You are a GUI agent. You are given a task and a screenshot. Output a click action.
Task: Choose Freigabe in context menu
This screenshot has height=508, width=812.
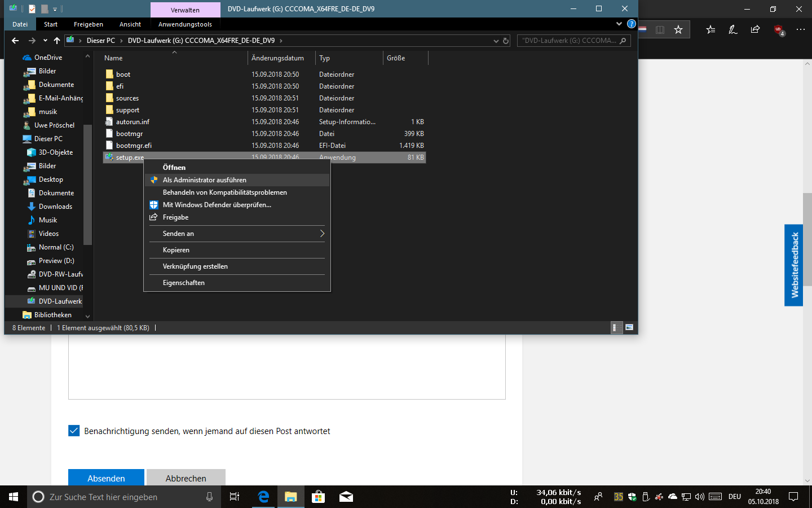pos(237,217)
